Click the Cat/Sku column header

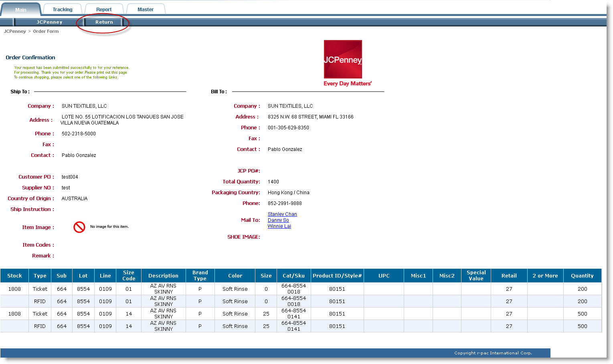[x=294, y=276]
